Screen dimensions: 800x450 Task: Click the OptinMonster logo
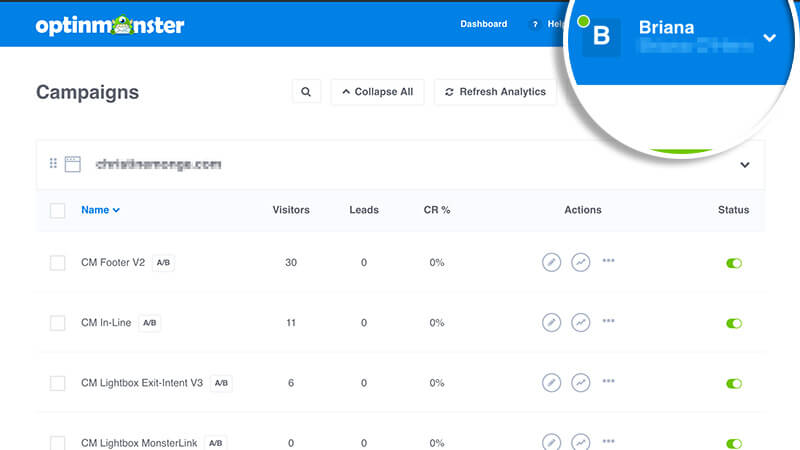110,25
